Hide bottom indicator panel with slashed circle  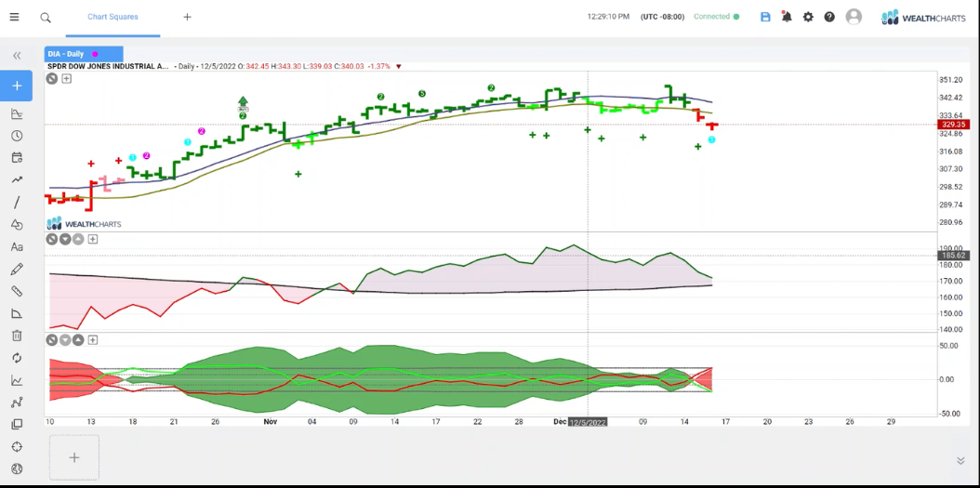tap(52, 340)
